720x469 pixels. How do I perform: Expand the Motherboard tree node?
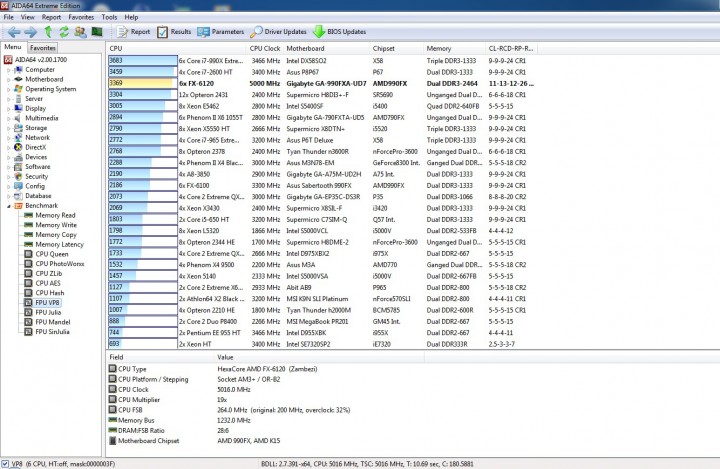pyautogui.click(x=8, y=79)
